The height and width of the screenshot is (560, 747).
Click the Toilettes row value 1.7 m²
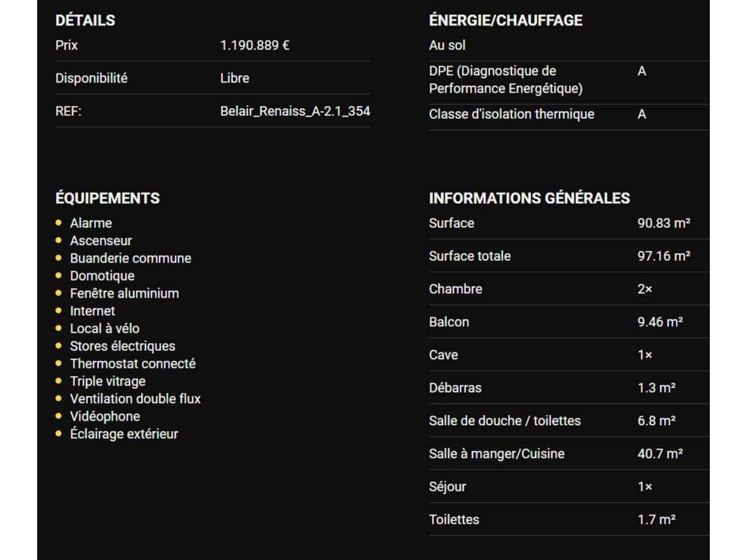coord(656,519)
